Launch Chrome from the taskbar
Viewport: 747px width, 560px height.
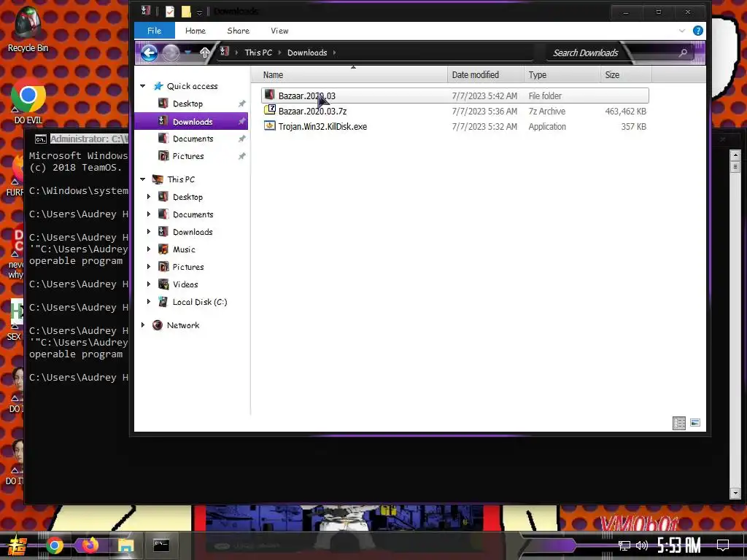point(55,545)
